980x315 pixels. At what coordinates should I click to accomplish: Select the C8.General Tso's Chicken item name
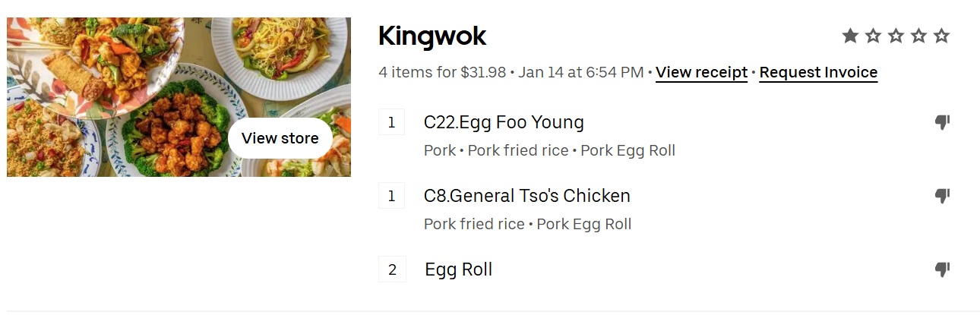tap(526, 196)
